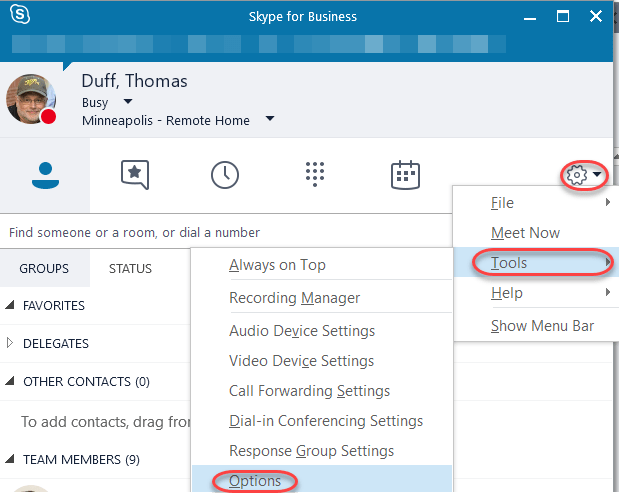This screenshot has width=619, height=493.
Task: Click the Skype logo in title bar
Action: pos(20,14)
